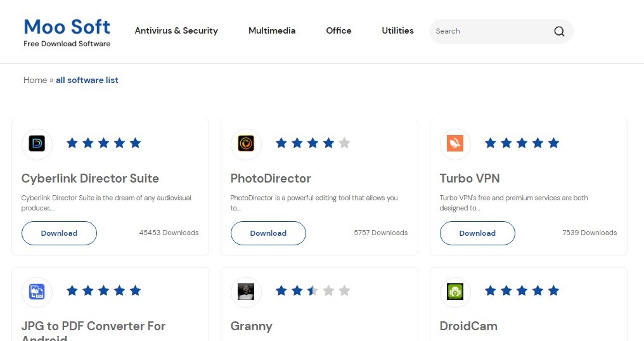Click Cyberlink Director Suite star rating
Image resolution: width=644 pixels, height=341 pixels.
[x=103, y=143]
